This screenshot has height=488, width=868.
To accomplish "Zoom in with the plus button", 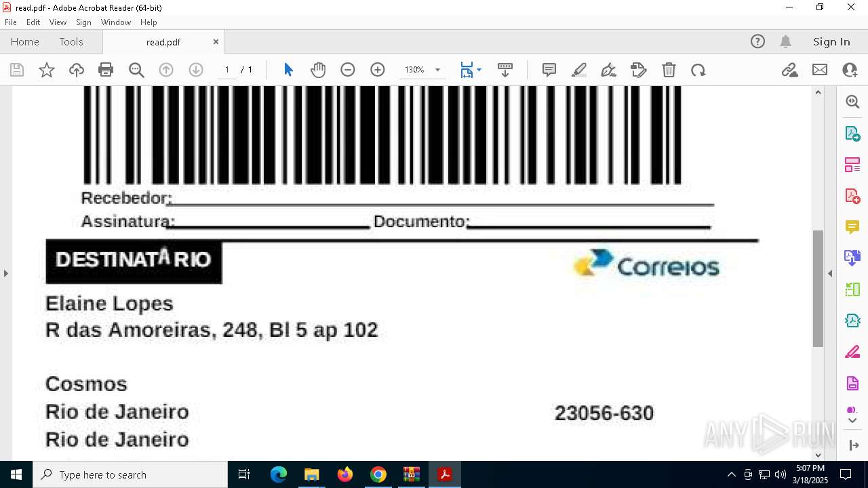I will pyautogui.click(x=378, y=70).
